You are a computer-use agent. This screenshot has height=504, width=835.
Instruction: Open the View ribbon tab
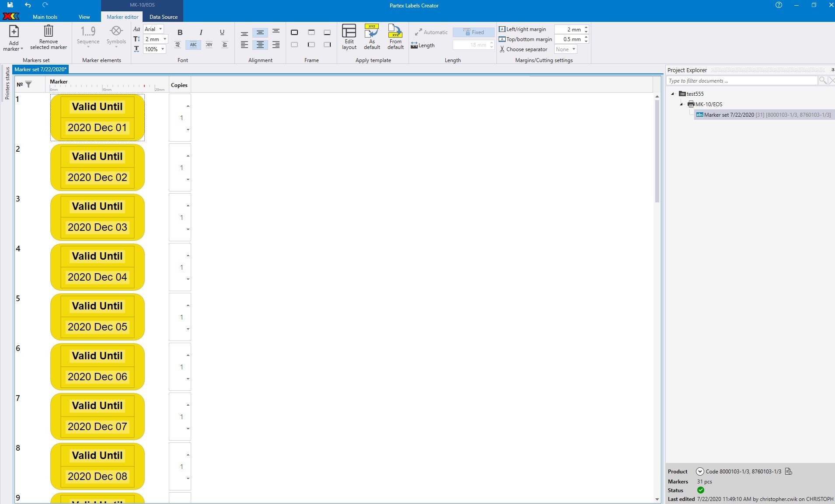pyautogui.click(x=84, y=17)
